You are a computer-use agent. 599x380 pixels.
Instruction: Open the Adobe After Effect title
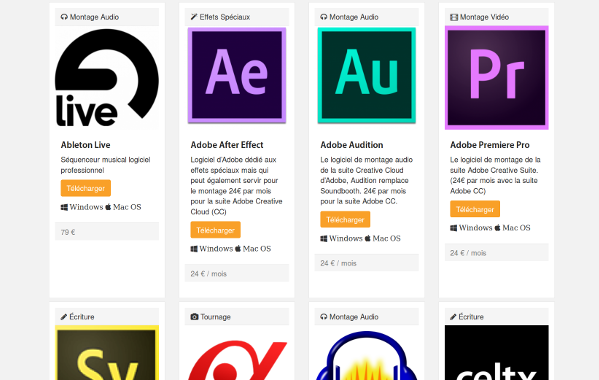pyautogui.click(x=227, y=145)
